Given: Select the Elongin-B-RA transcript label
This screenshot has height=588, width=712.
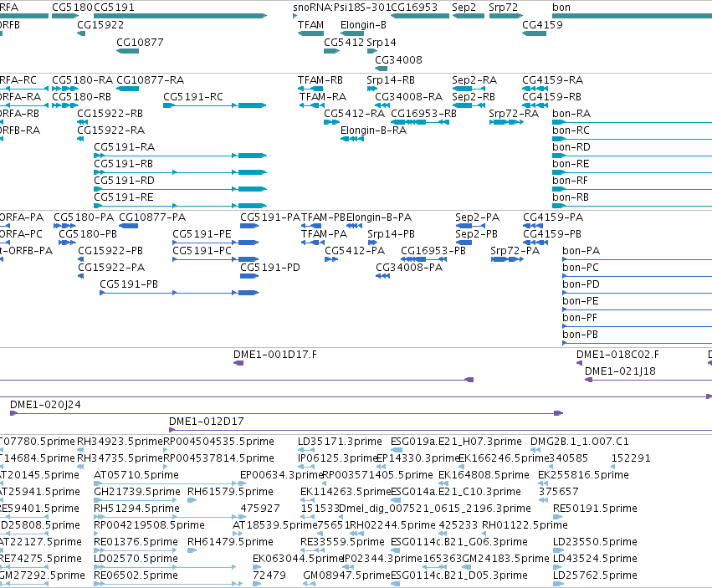Looking at the screenshot, I should pos(374,130).
